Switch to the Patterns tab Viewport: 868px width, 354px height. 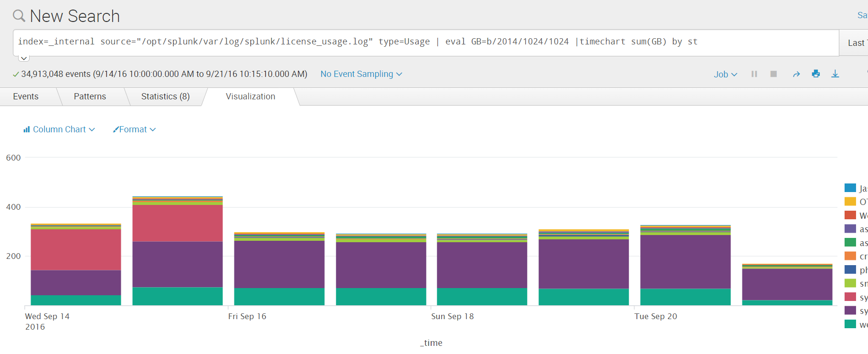(90, 97)
